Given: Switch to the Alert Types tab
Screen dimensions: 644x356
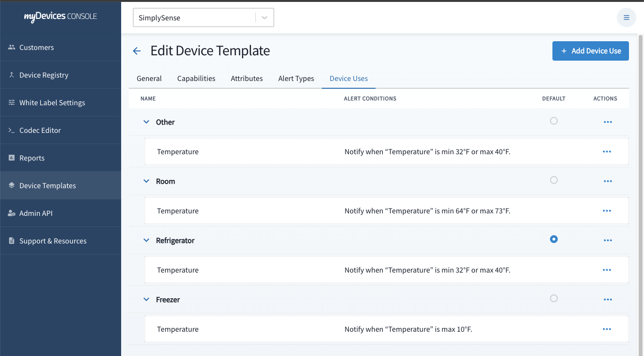Looking at the screenshot, I should [x=296, y=79].
